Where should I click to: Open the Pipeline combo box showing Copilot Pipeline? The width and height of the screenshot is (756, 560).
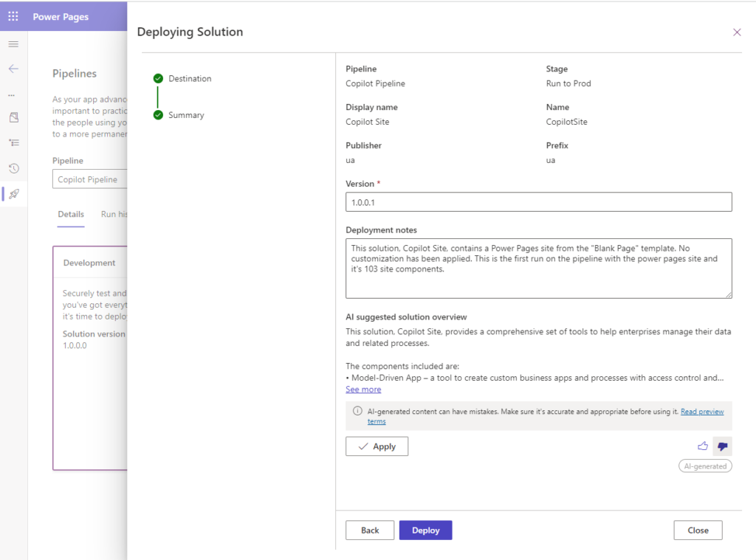89,179
